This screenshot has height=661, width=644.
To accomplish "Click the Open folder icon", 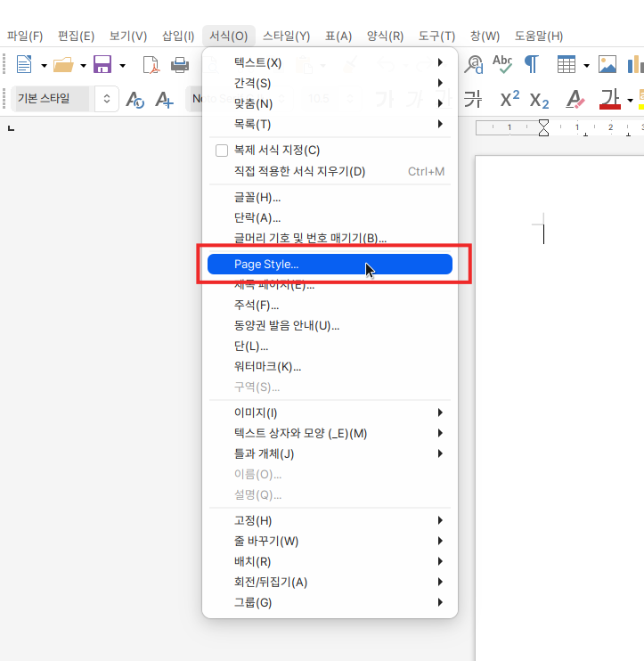I will 63,65.
